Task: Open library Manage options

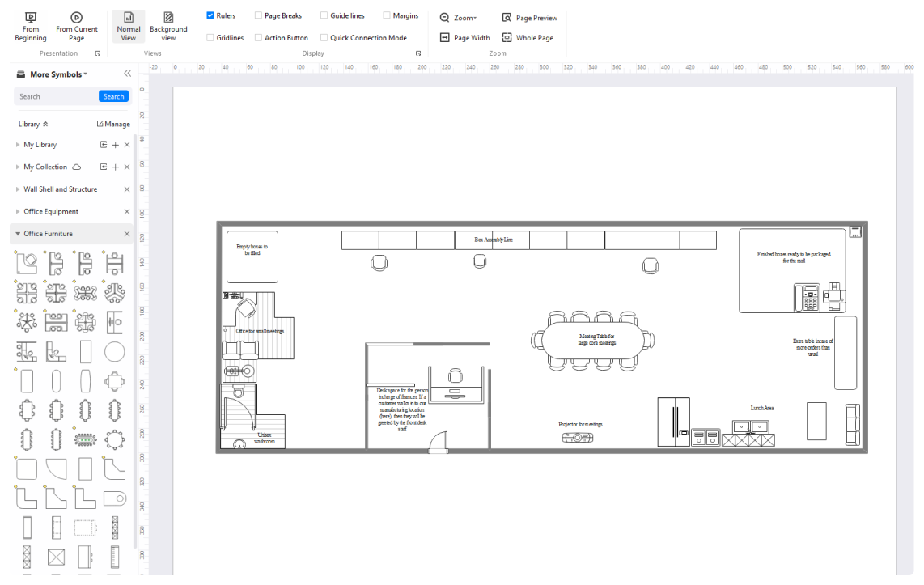Action: [113, 125]
